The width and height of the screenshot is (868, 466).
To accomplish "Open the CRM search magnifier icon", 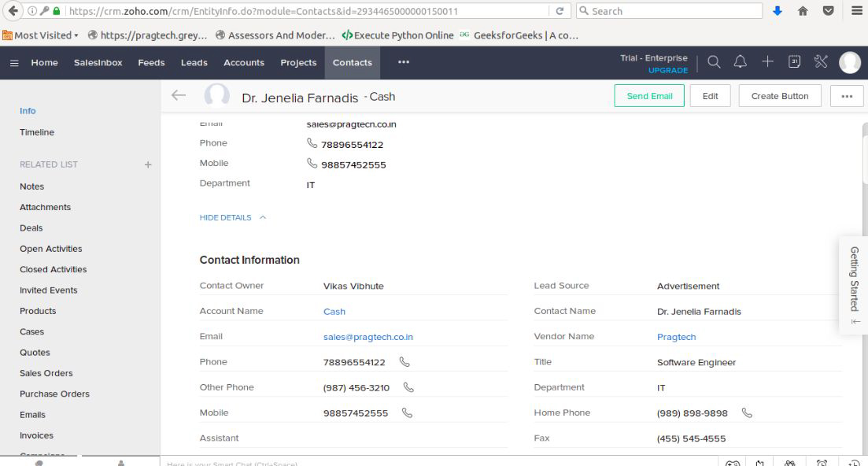I will (x=714, y=62).
